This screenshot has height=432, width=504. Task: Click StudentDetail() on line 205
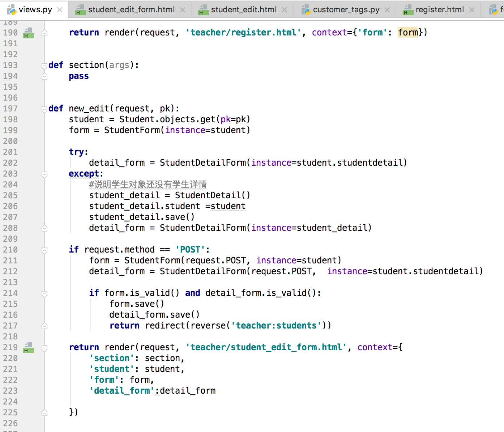point(213,195)
